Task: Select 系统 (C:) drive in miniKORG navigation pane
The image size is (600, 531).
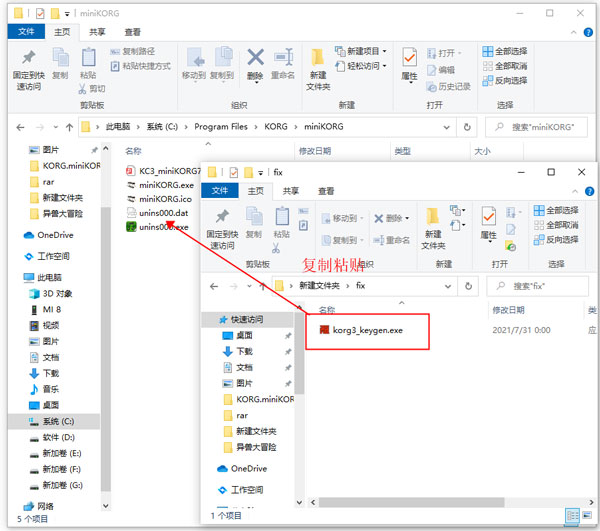Action: [52, 422]
